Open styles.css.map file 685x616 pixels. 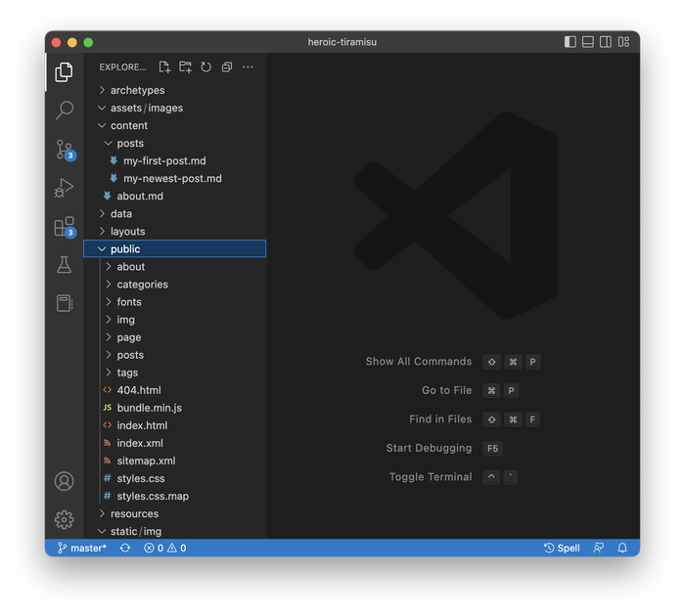175,497
